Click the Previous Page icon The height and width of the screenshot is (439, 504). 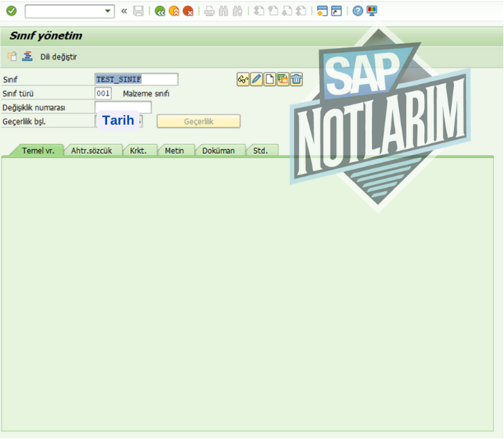pyautogui.click(x=273, y=12)
